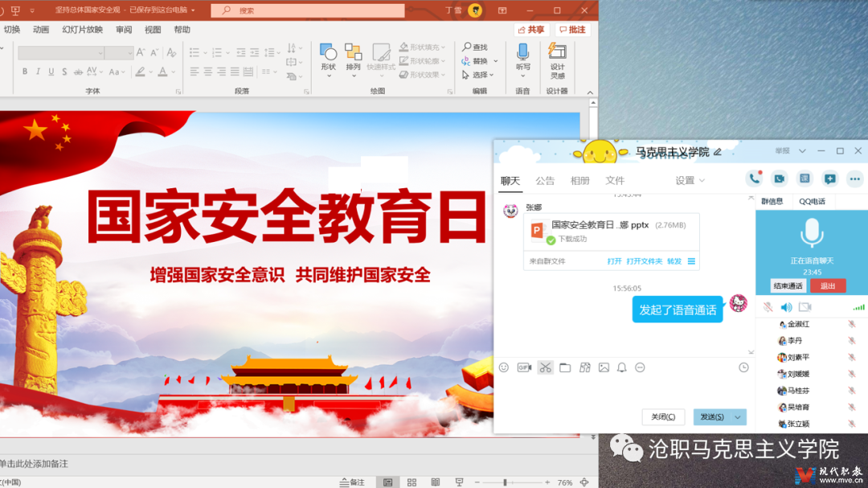
Task: Click the send picture icon in chat
Action: coord(604,367)
